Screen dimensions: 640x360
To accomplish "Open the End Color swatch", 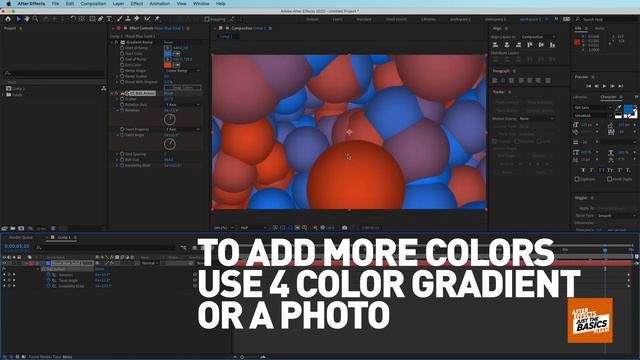I will (x=167, y=65).
